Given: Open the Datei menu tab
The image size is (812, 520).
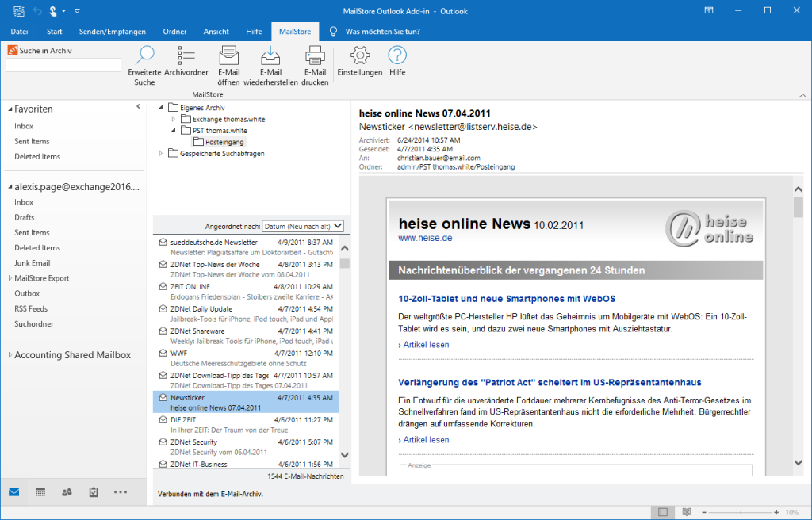Looking at the screenshot, I should point(20,32).
